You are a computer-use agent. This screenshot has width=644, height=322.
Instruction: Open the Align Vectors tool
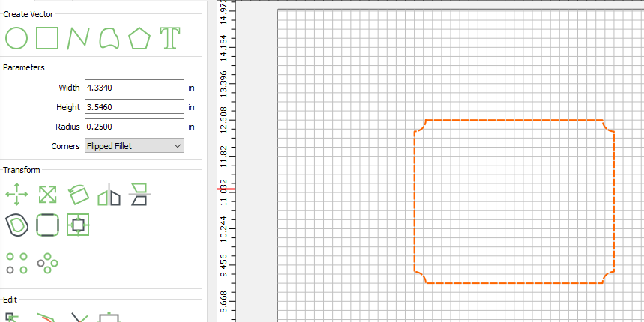coord(78,225)
